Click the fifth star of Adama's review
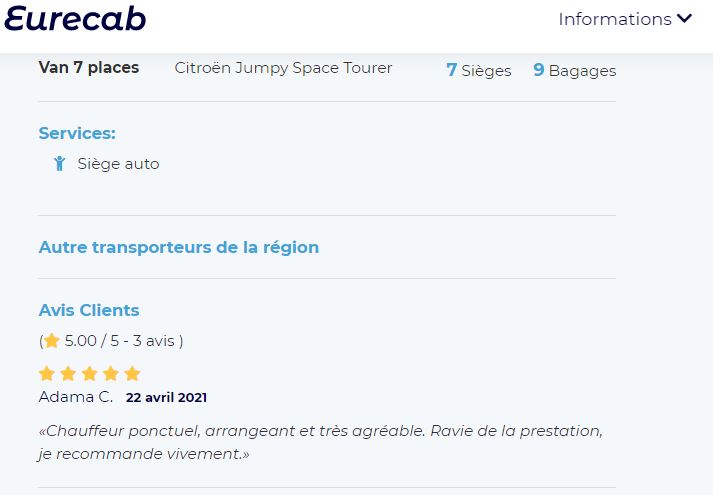Viewport: 713px width, 495px height. point(132,373)
